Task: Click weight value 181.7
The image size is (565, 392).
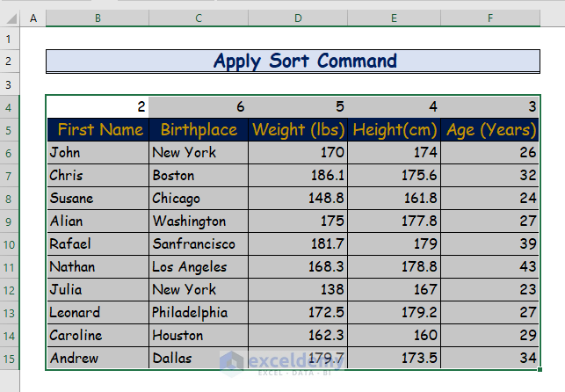Action: pyautogui.click(x=298, y=244)
